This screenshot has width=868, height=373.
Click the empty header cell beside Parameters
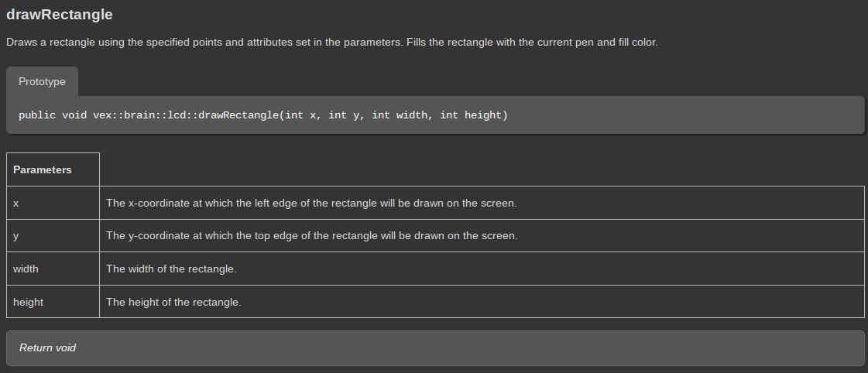pos(482,169)
